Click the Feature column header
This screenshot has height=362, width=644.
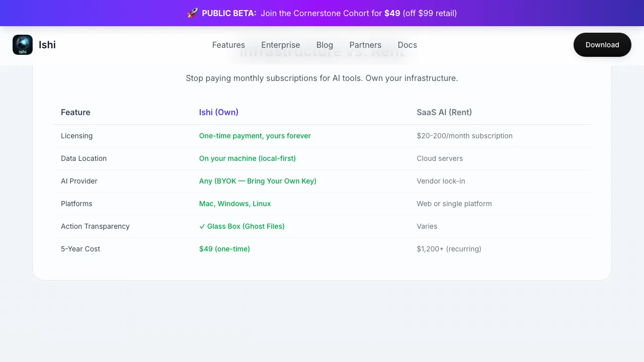(75, 112)
